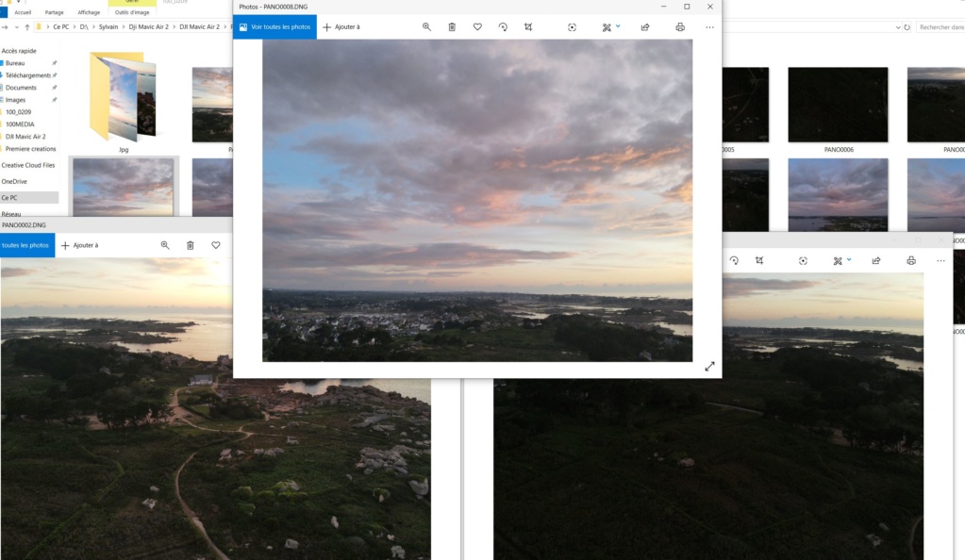Open 'DJI Mavic Air 2' in the sidebar
Image resolution: width=965 pixels, height=560 pixels.
25,137
